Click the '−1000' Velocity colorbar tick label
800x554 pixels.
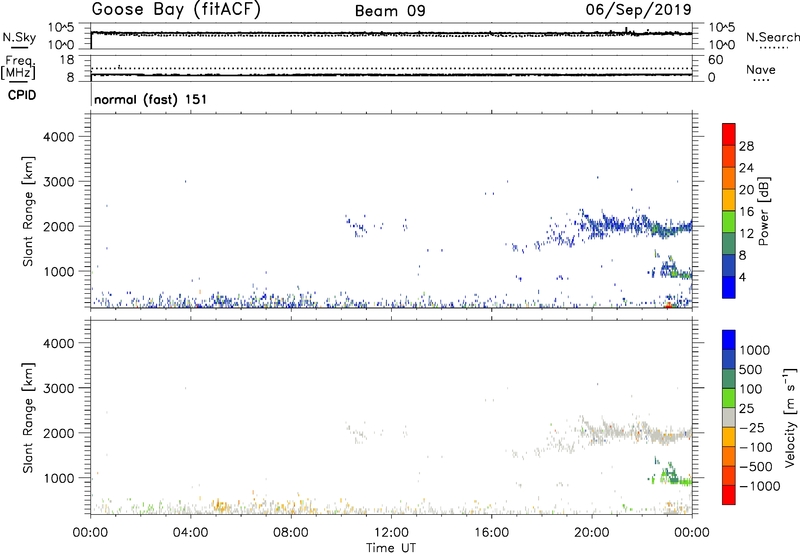point(759,486)
